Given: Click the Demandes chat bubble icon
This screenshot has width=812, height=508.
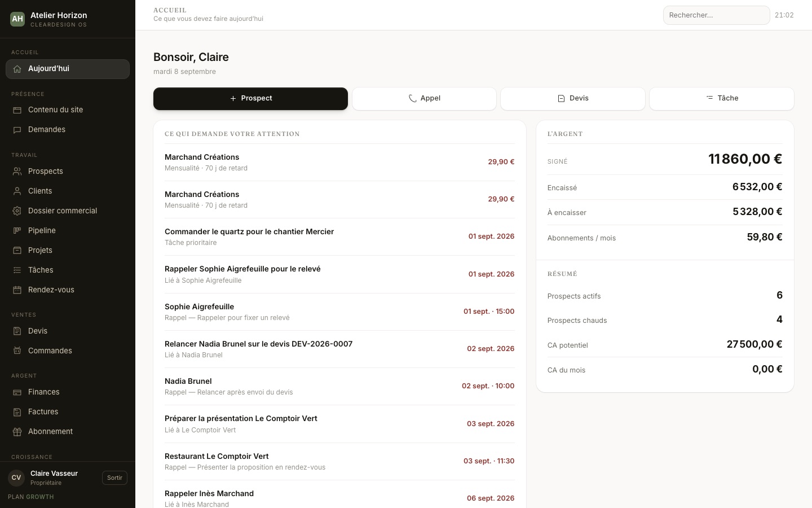Looking at the screenshot, I should (17, 130).
